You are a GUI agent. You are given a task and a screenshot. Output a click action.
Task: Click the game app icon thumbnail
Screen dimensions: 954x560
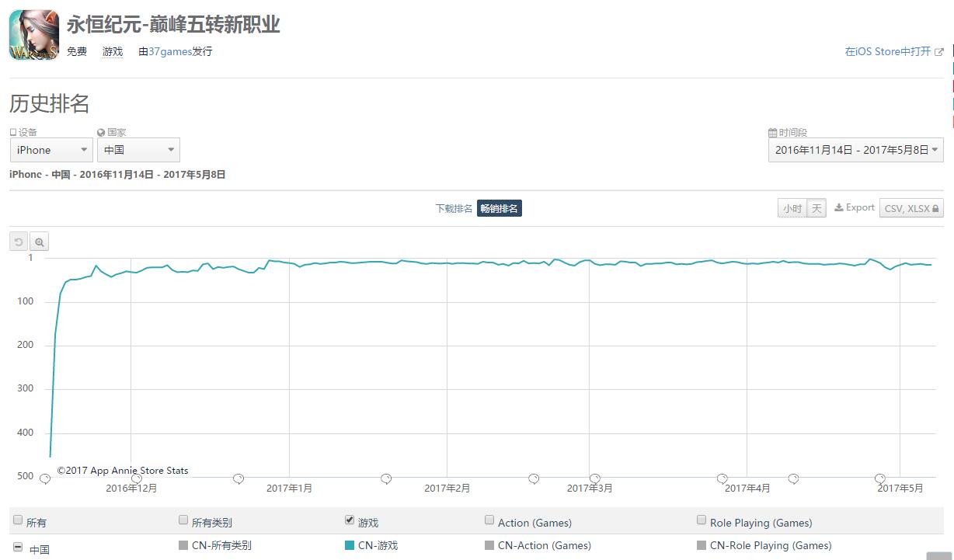[34, 35]
